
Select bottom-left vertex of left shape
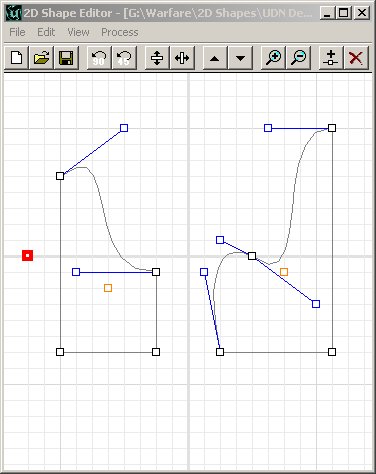(60, 352)
